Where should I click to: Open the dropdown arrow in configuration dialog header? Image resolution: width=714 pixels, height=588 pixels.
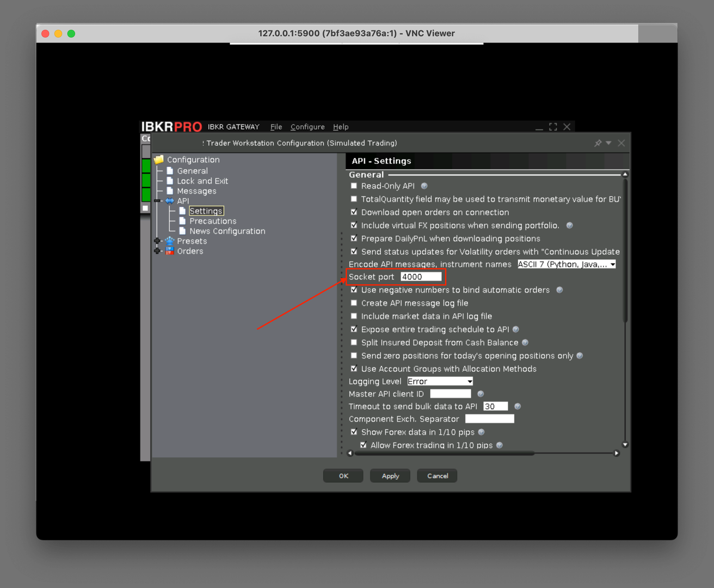coord(609,143)
